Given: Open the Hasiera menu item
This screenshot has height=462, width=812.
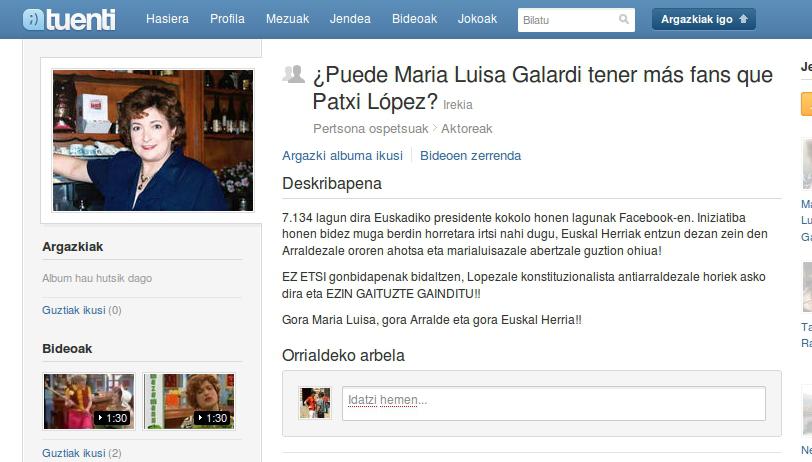Looking at the screenshot, I should coord(167,19).
